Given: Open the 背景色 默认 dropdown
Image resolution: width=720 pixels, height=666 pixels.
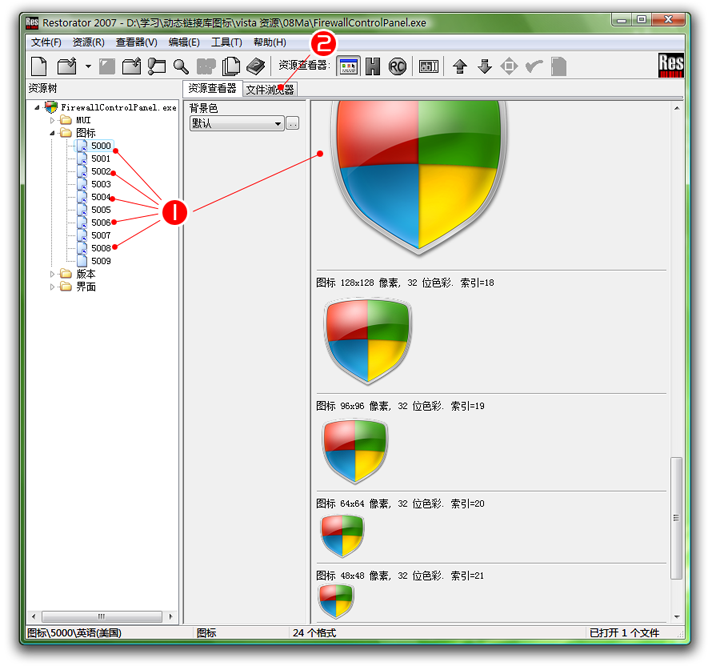Looking at the screenshot, I should [x=237, y=124].
